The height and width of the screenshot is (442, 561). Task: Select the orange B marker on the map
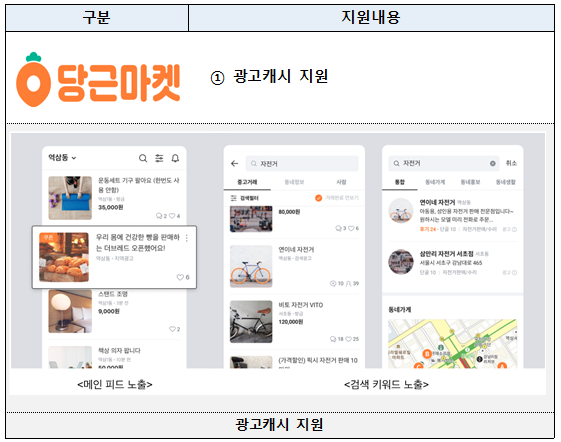click(427, 354)
